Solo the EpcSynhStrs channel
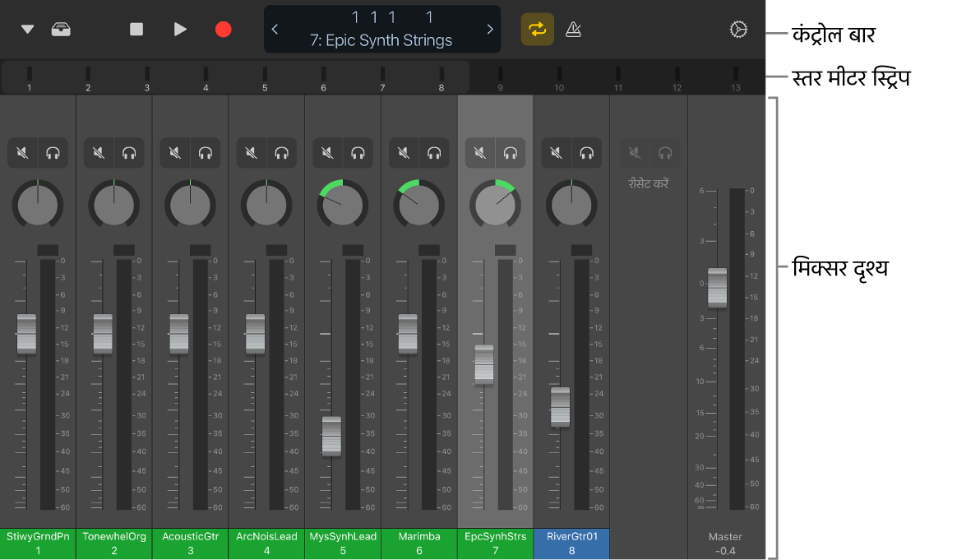 511,153
